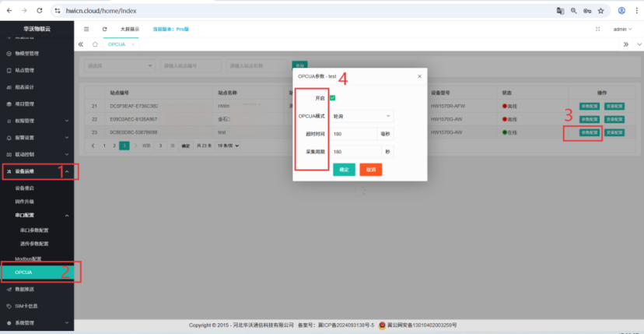Click the station number search field

pos(191,66)
